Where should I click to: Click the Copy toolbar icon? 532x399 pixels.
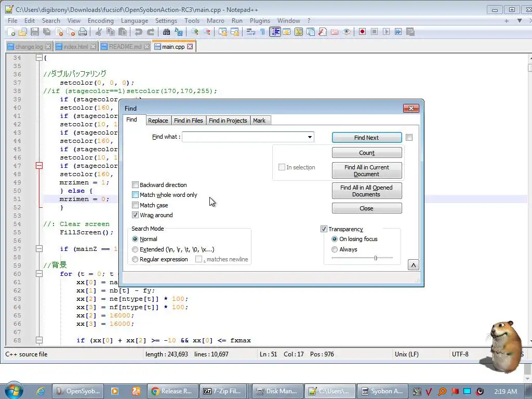click(x=111, y=32)
